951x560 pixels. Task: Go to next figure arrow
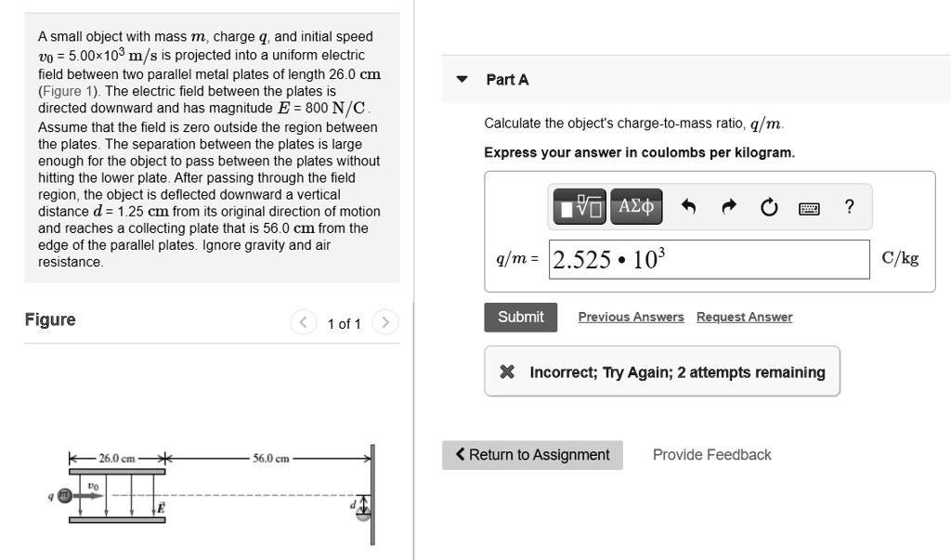385,321
